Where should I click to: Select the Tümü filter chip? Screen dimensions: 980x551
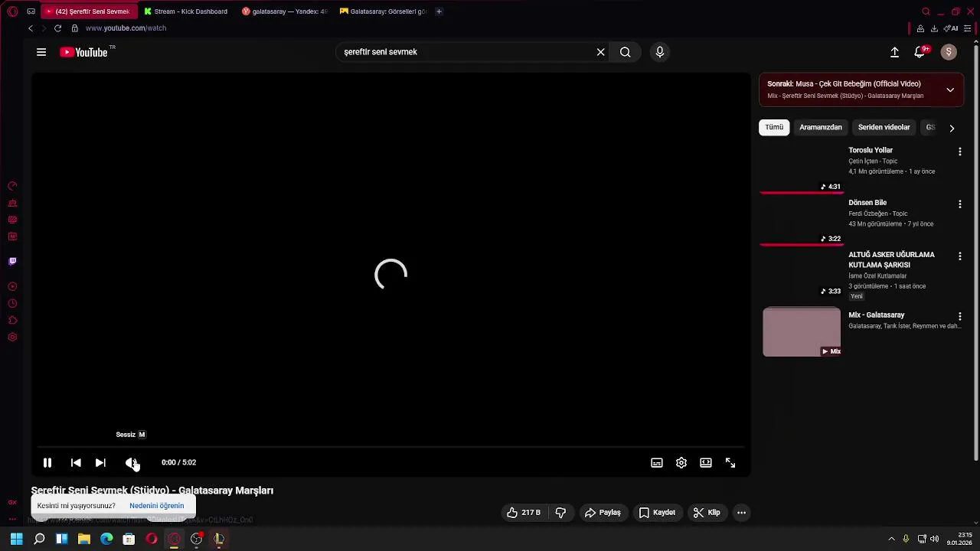(774, 127)
